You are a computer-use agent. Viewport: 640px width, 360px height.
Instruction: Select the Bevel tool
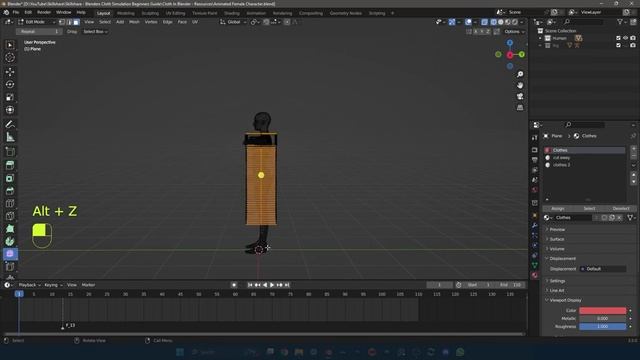point(10,191)
